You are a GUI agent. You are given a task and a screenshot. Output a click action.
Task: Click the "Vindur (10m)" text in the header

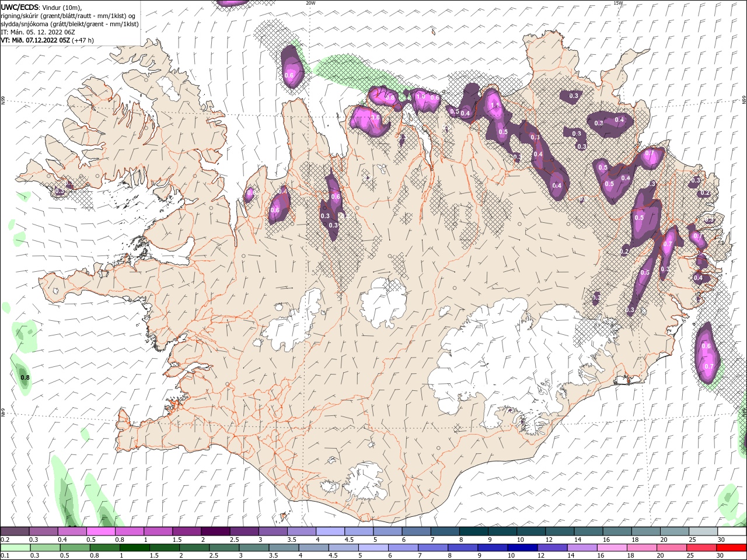click(62, 7)
